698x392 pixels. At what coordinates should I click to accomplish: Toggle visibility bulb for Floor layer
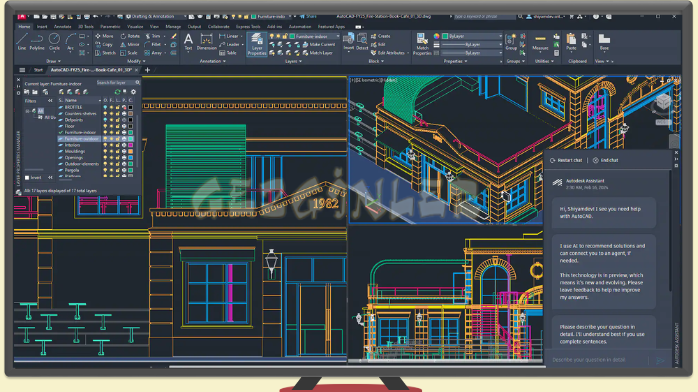coord(106,126)
